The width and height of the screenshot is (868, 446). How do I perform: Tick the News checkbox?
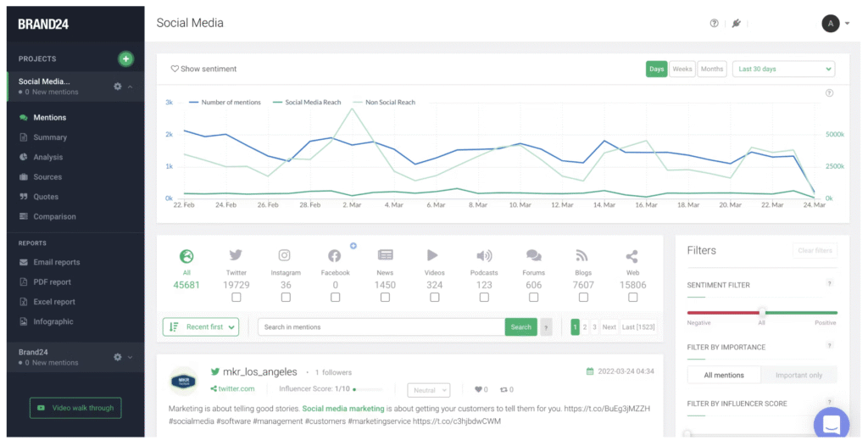386,298
